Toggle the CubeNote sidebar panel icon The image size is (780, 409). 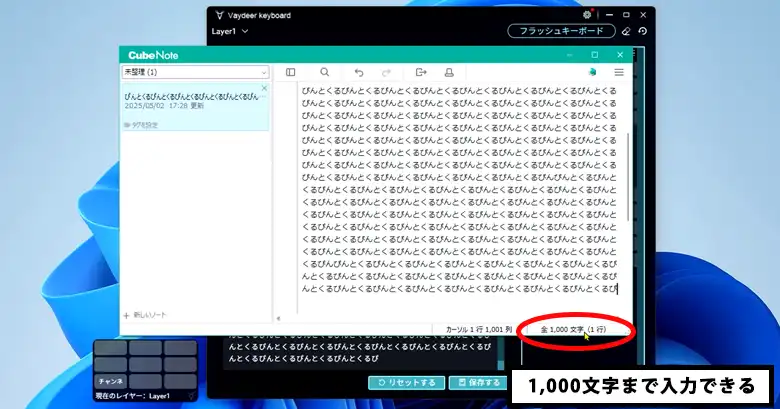tap(291, 73)
